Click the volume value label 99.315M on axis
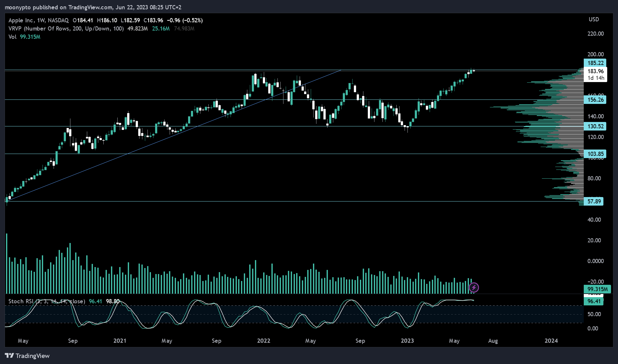 tap(597, 289)
